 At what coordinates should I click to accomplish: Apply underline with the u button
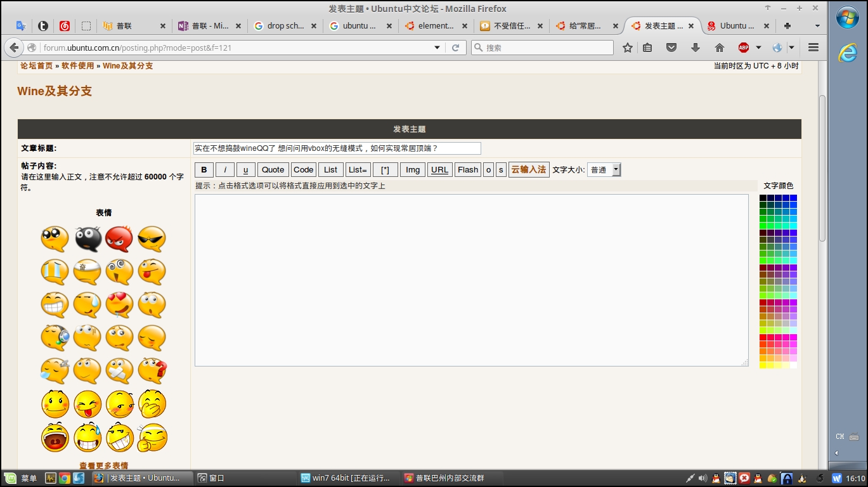click(246, 170)
